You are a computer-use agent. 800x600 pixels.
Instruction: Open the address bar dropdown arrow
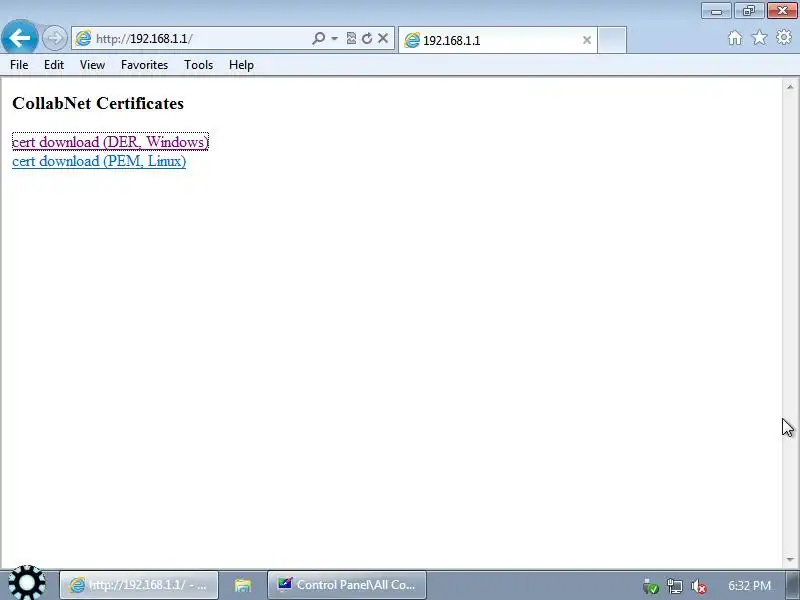pyautogui.click(x=335, y=38)
